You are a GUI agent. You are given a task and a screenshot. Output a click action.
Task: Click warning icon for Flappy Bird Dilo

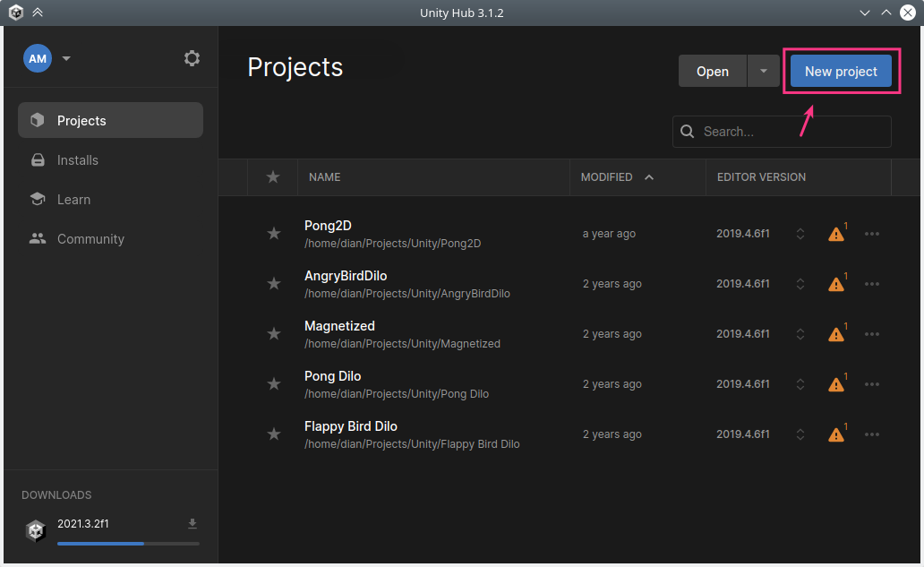pyautogui.click(x=835, y=434)
